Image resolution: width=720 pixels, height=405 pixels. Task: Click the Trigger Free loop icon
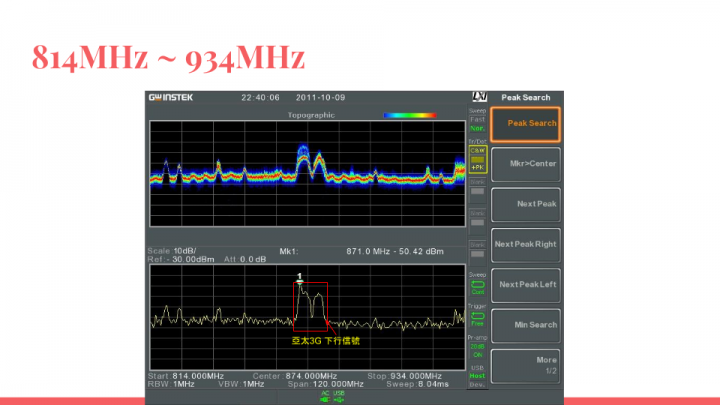coord(478,316)
